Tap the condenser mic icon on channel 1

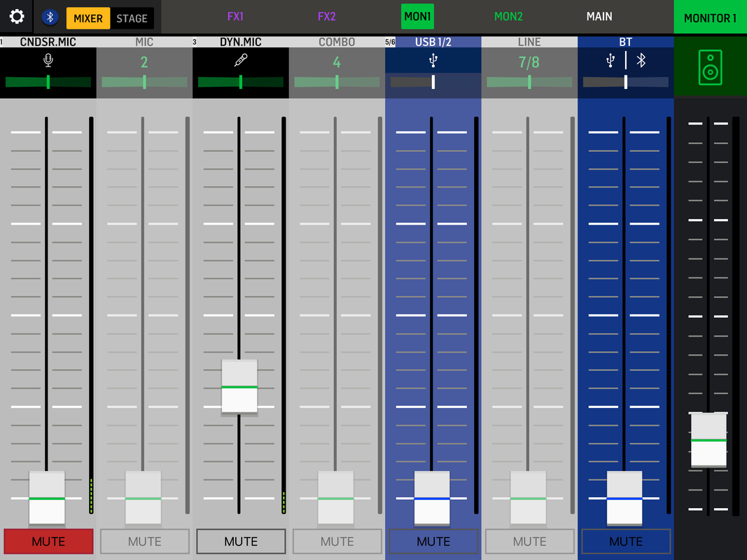[x=48, y=60]
